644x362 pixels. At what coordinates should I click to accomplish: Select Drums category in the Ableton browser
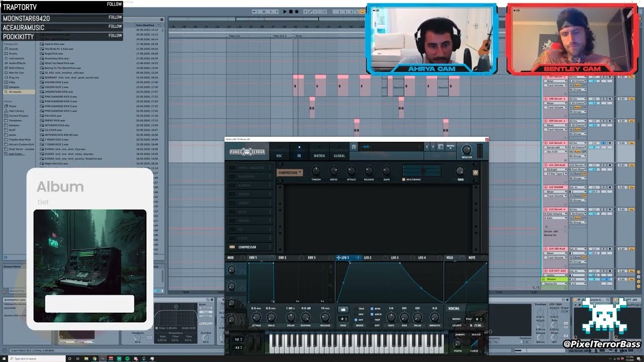(x=13, y=53)
